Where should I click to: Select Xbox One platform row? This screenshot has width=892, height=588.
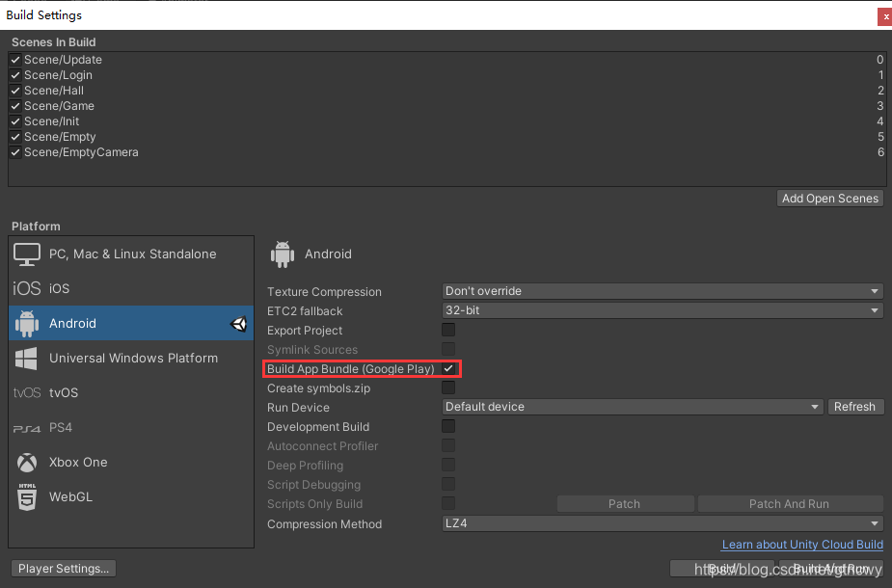131,463
